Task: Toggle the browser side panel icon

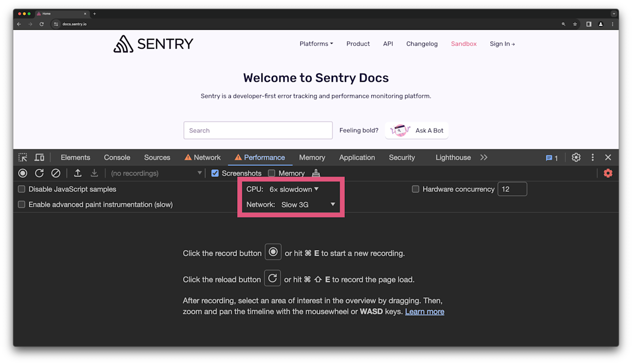Action: coord(589,24)
